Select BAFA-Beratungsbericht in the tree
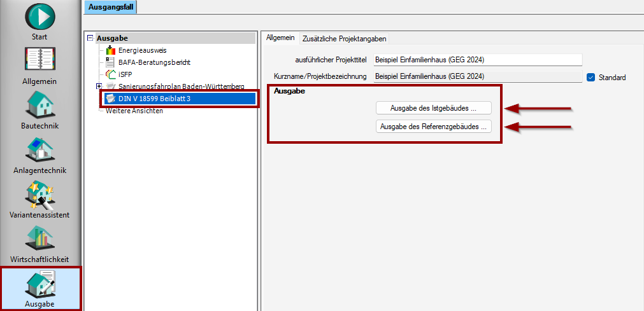This screenshot has height=311, width=644. 154,62
